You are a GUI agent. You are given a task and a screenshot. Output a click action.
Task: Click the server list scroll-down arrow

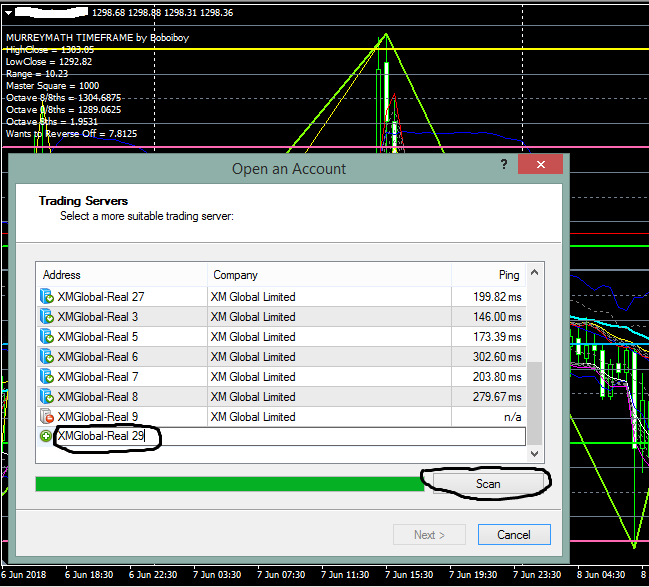click(534, 454)
